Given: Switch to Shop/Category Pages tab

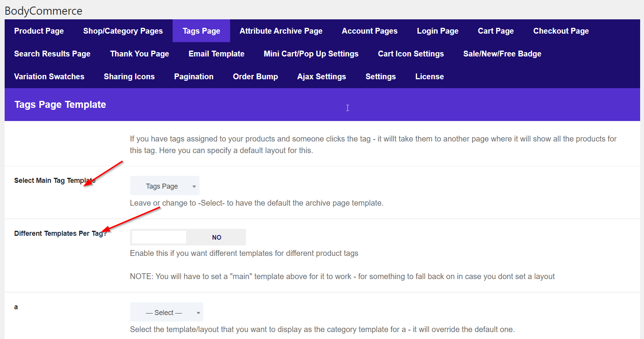Looking at the screenshot, I should click(123, 31).
